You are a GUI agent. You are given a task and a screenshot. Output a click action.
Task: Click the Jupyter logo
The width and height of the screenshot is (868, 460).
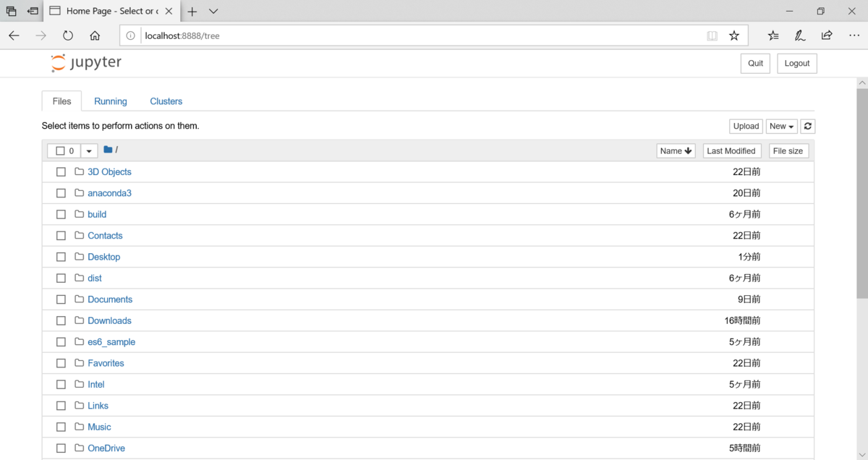(86, 63)
